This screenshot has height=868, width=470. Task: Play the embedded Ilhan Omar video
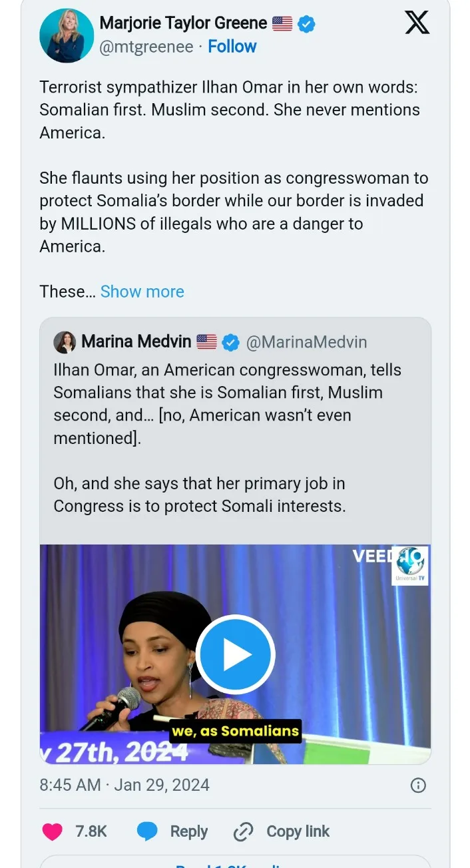[235, 654]
